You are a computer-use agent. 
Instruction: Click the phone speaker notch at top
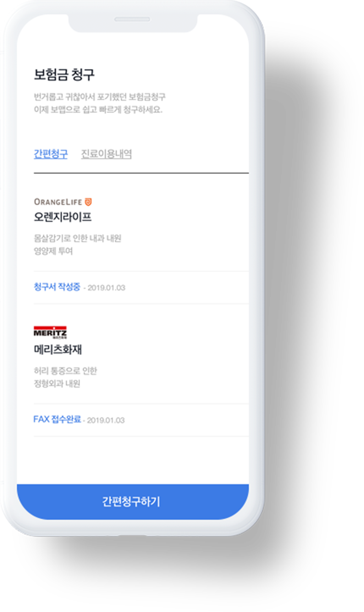(x=132, y=19)
